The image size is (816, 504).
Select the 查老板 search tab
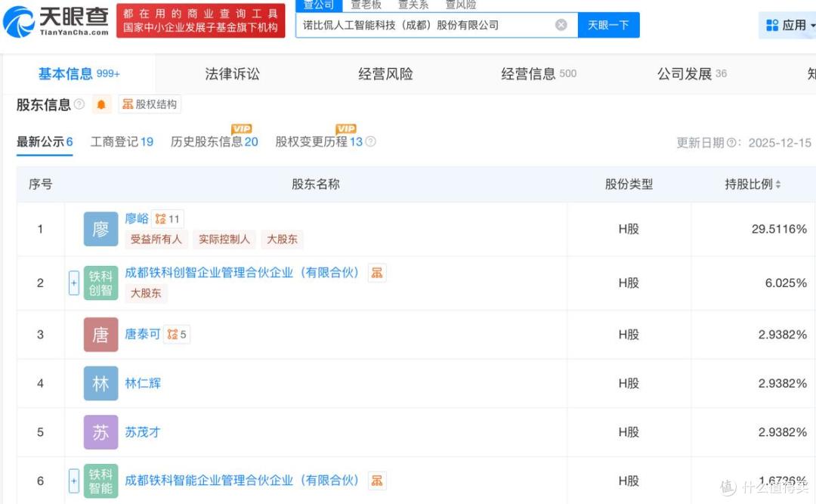click(366, 5)
